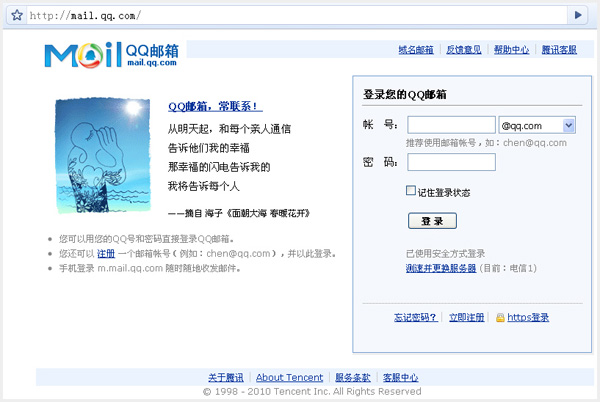Click the About Tencent footer link
Screen dimensions: 600x402
tap(289, 377)
